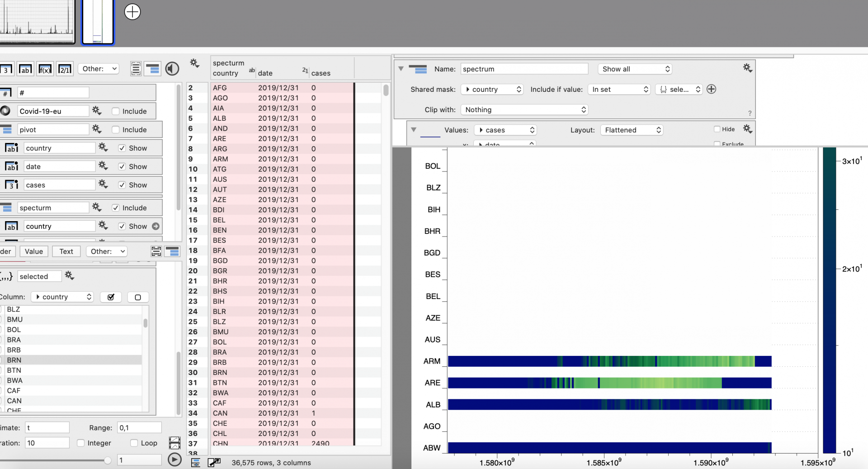
Task: Add a new text (ab) column
Action: (25, 69)
